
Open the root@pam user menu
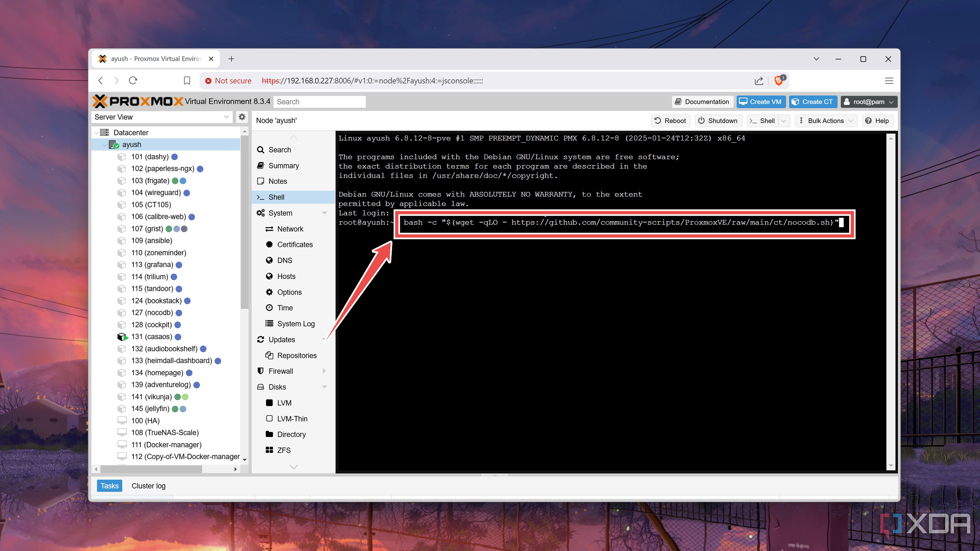pos(869,102)
